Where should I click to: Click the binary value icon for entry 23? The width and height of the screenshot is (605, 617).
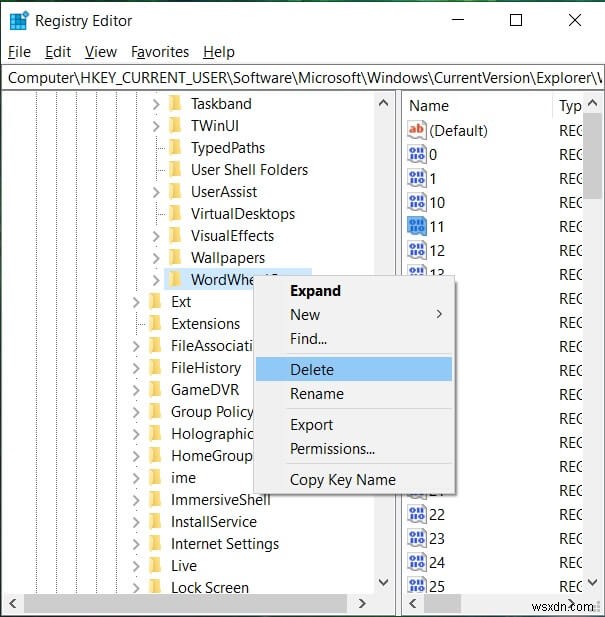tap(417, 538)
